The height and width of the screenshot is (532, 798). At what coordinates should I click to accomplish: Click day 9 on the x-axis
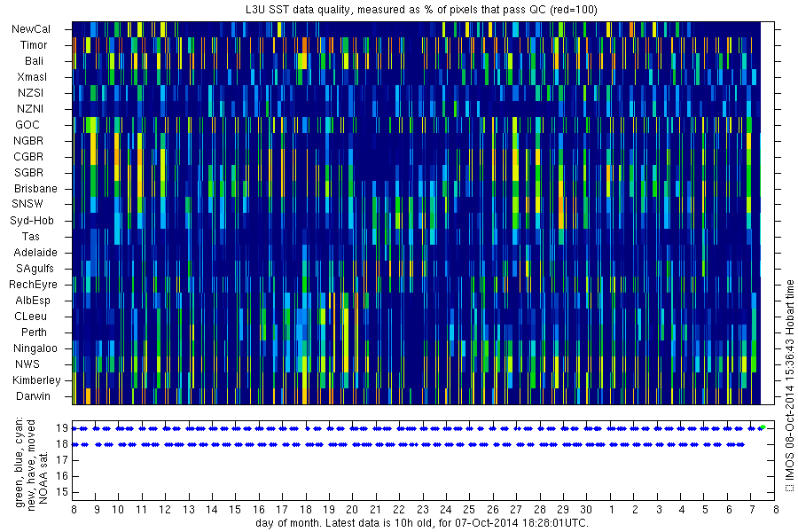[x=97, y=510]
